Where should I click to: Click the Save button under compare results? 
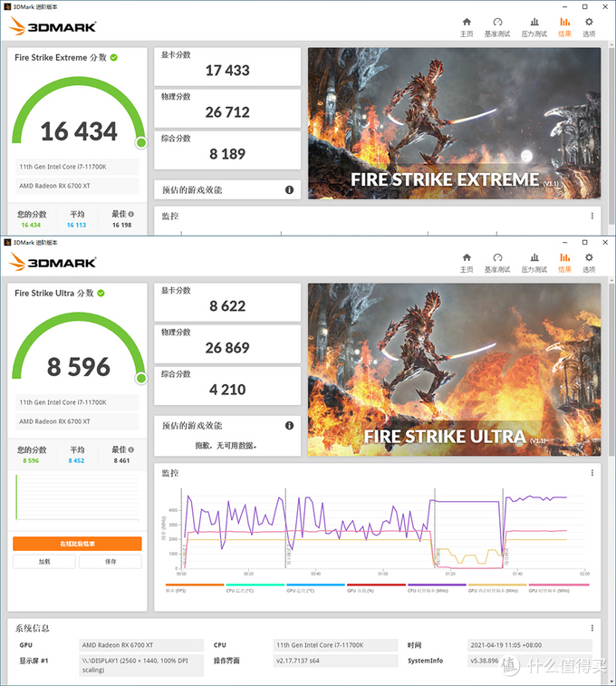coord(111,561)
